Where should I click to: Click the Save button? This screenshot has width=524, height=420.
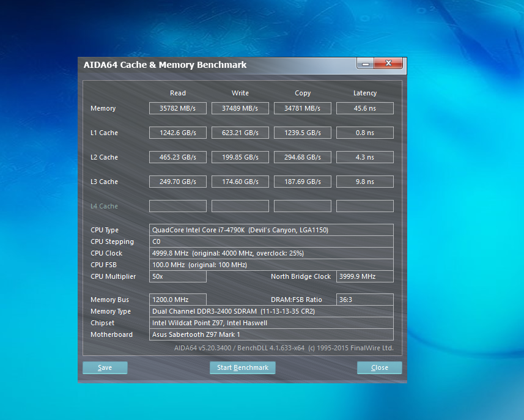(105, 367)
